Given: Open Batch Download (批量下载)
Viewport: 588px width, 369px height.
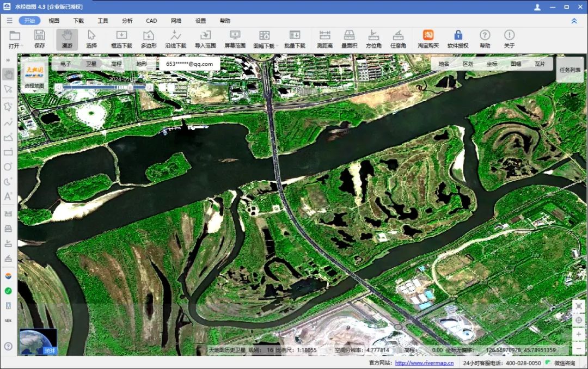Looking at the screenshot, I should tap(295, 39).
